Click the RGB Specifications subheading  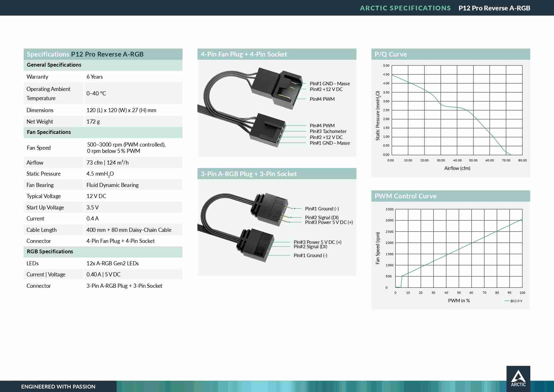tap(50, 252)
